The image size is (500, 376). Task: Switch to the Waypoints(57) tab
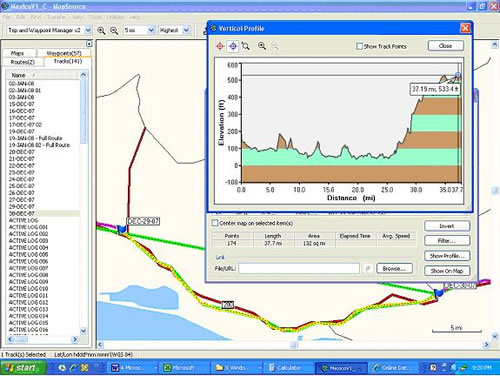point(64,53)
